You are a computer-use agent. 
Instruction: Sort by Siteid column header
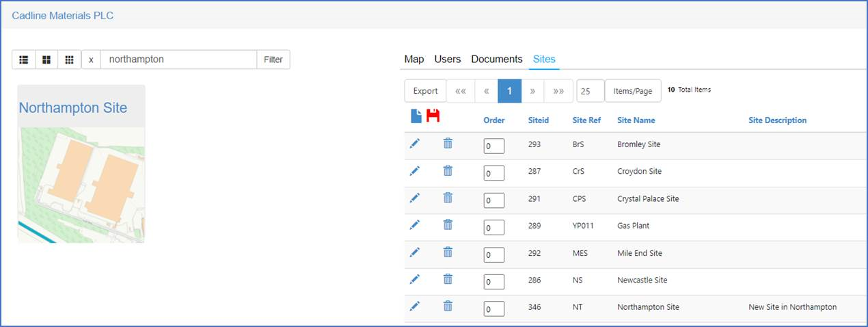(539, 120)
